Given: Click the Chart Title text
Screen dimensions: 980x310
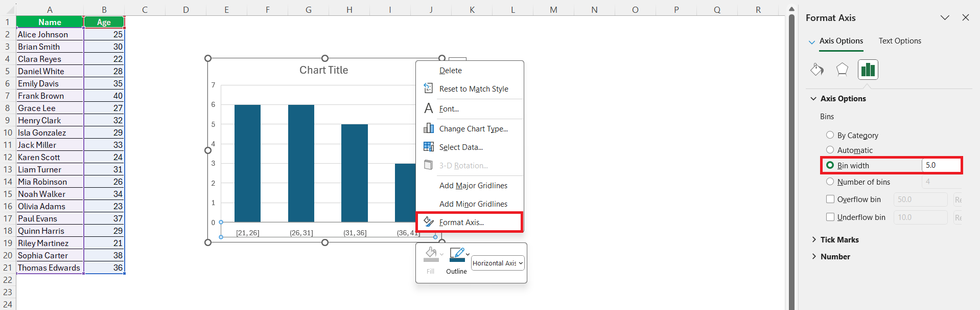Looking at the screenshot, I should pos(323,70).
